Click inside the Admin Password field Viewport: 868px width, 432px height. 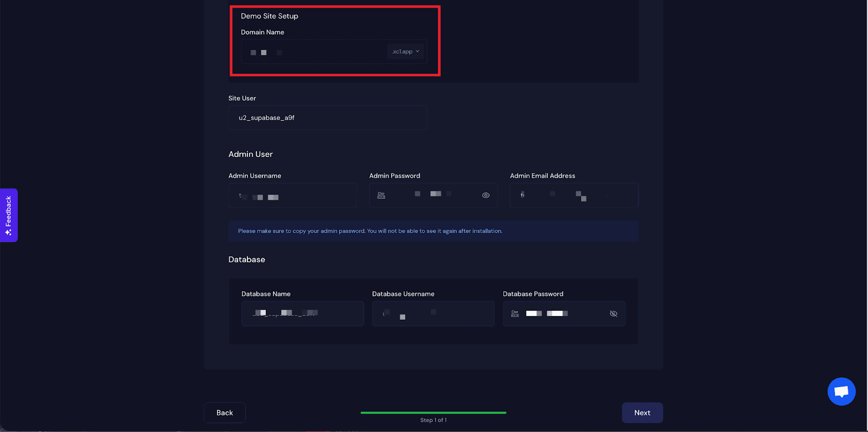click(x=434, y=196)
